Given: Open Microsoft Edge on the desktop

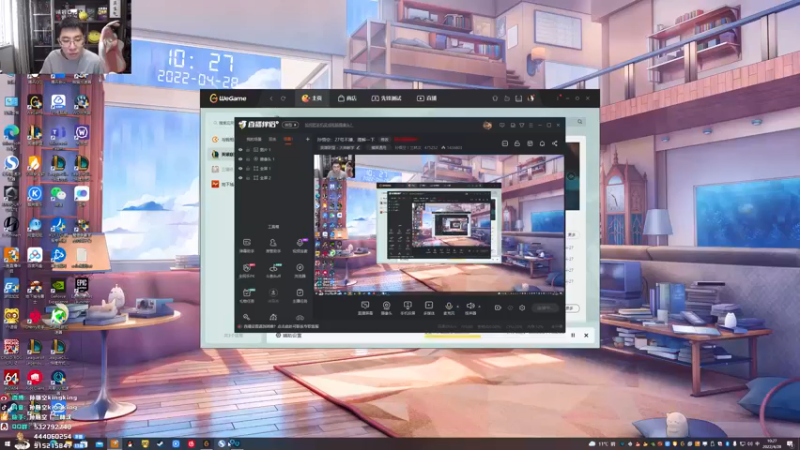Looking at the screenshot, I should (x=11, y=136).
